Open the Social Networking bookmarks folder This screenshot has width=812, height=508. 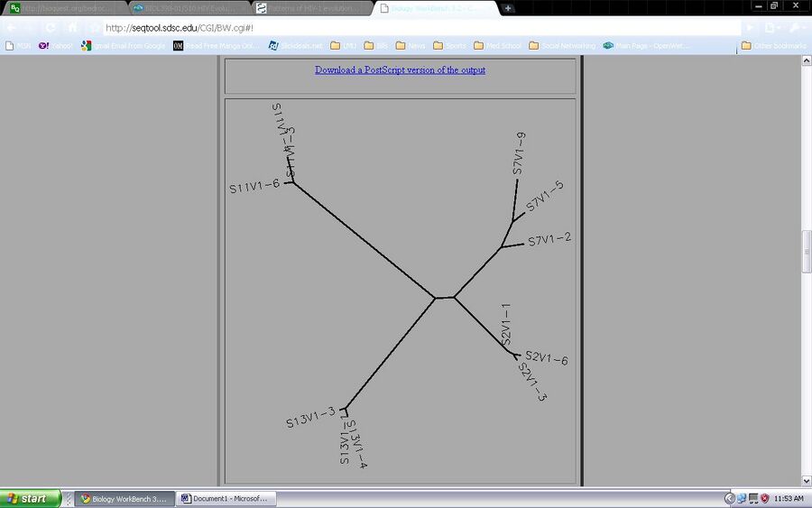pos(562,45)
